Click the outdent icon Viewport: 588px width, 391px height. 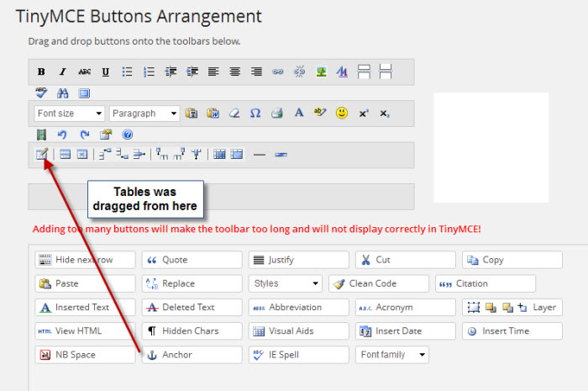pyautogui.click(x=171, y=71)
